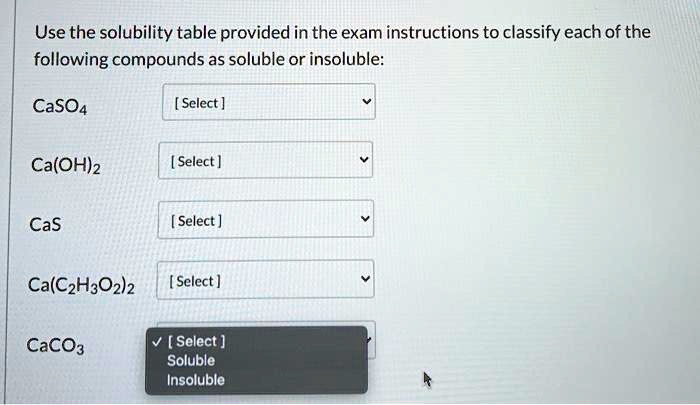
Task: Open the Ca(OH)2 select dropdown
Action: click(x=266, y=161)
